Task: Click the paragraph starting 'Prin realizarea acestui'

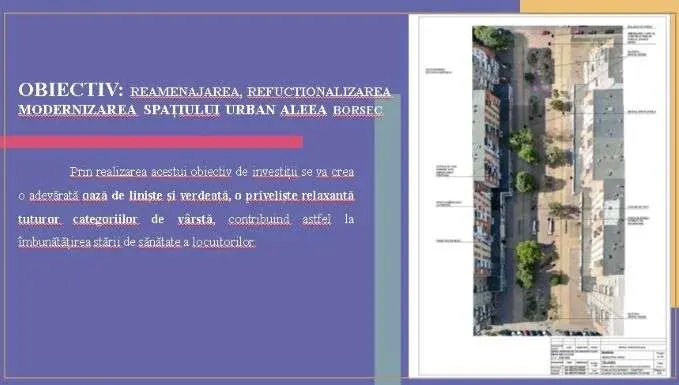Action: (x=186, y=207)
